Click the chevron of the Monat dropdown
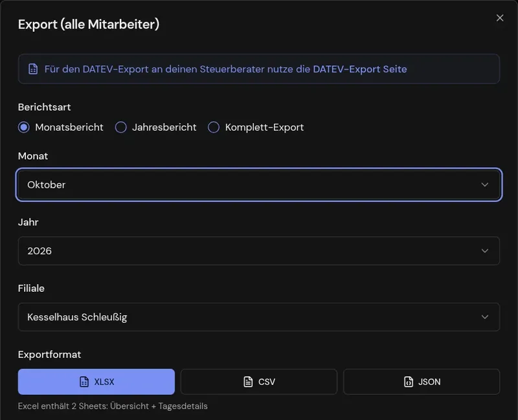This screenshot has width=518, height=420. pos(484,184)
